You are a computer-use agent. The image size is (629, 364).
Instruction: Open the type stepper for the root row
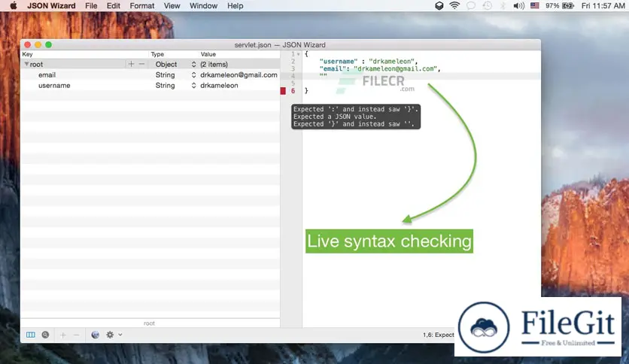[x=194, y=64]
